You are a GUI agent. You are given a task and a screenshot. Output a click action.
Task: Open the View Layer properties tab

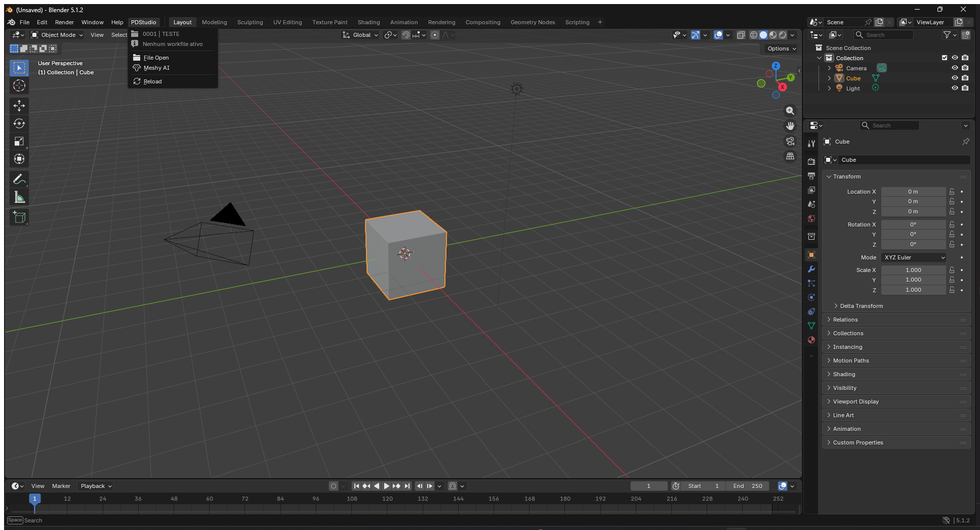click(x=811, y=190)
